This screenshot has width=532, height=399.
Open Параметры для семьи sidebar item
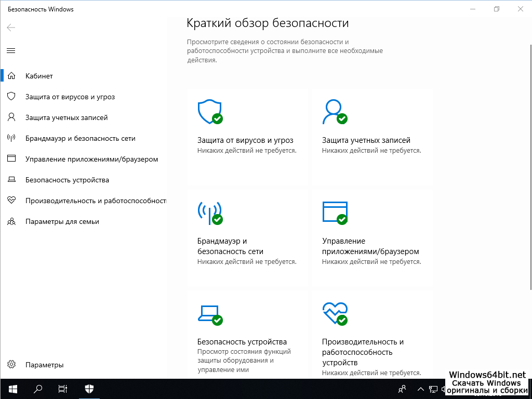(62, 221)
